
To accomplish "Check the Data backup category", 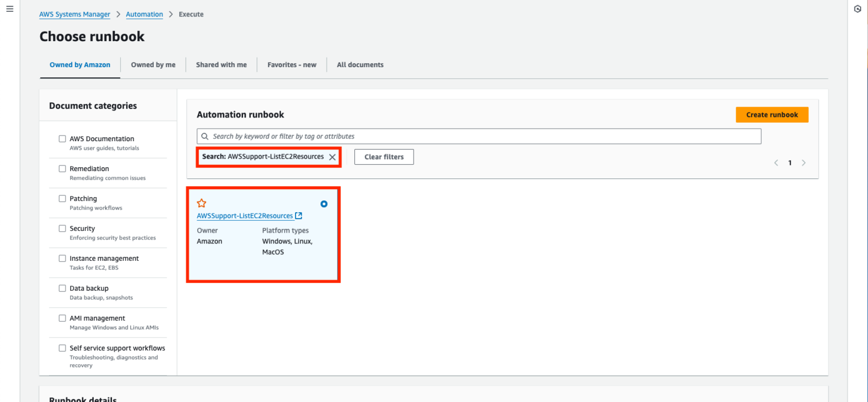I will (62, 288).
